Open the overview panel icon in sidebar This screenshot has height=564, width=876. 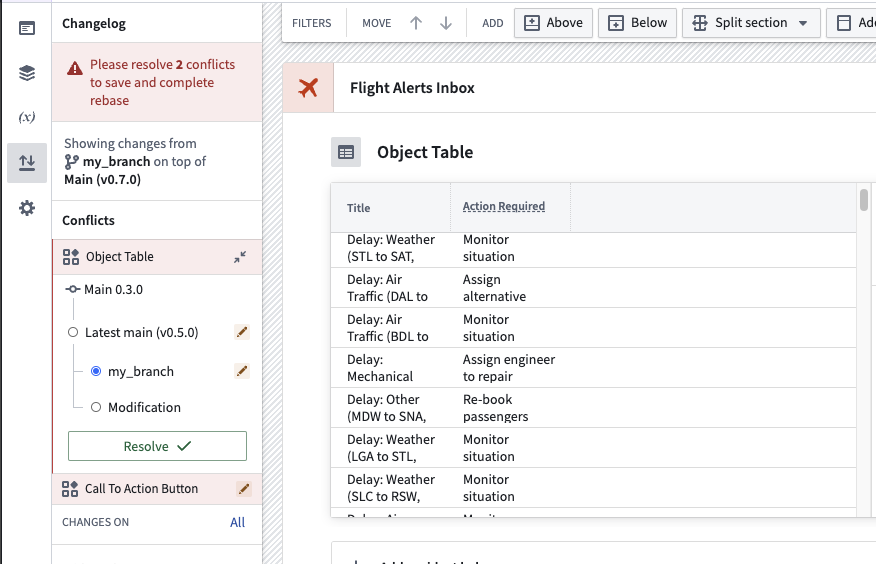click(x=26, y=27)
